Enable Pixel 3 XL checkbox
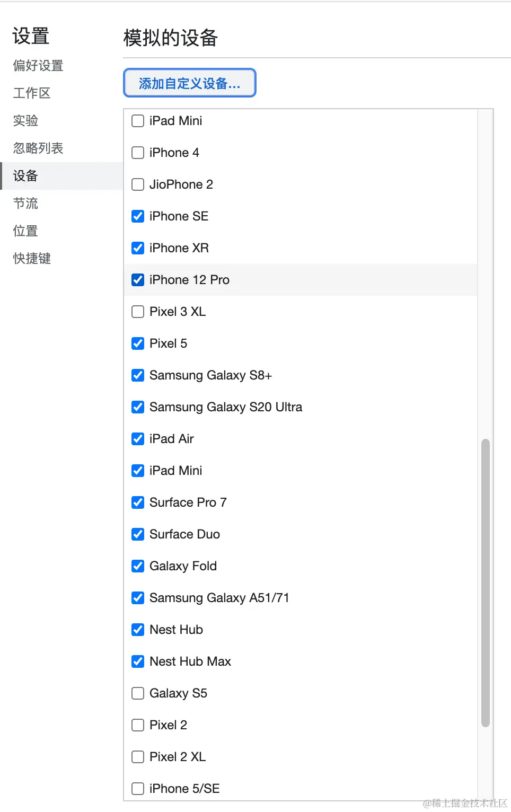 [138, 312]
